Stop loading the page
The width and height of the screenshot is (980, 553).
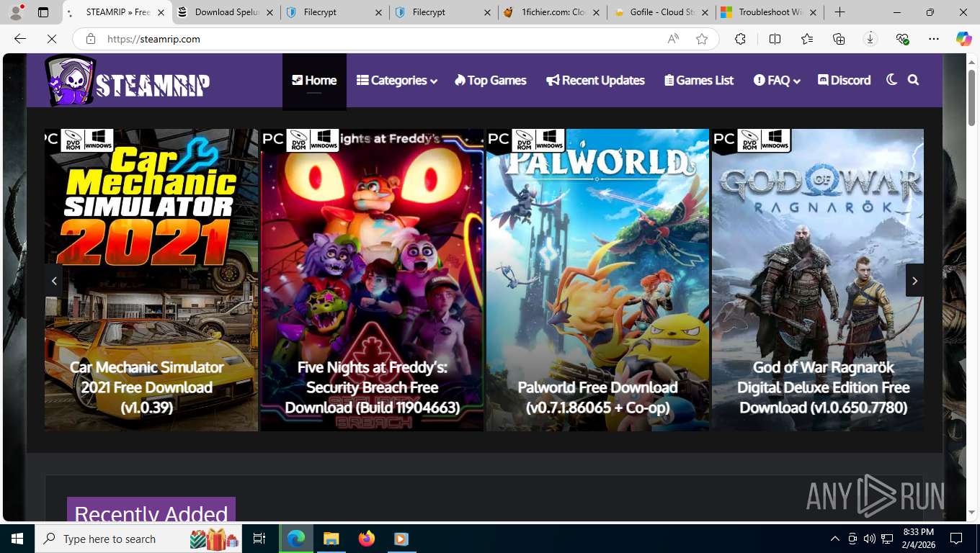[x=52, y=39]
